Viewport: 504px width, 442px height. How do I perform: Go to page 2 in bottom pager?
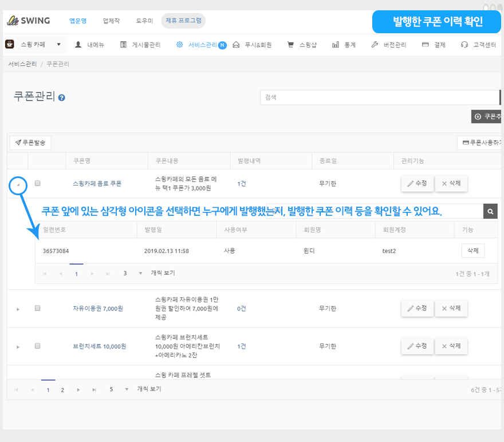(62, 390)
